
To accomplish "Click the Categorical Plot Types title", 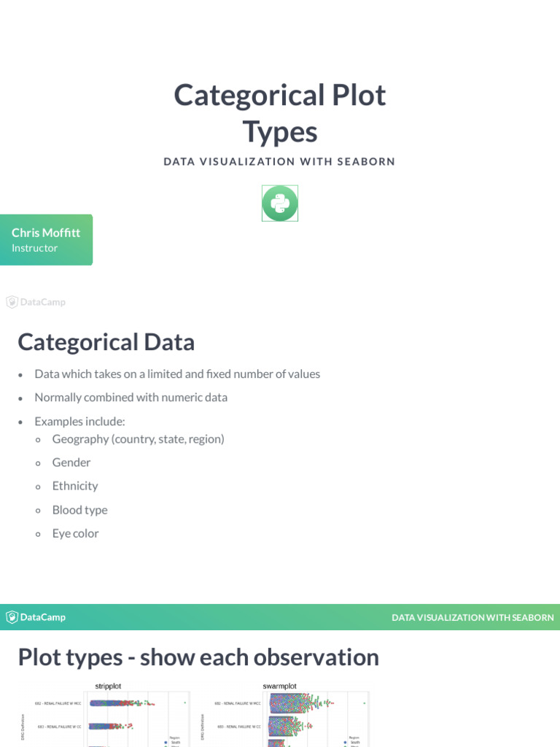I will [x=280, y=113].
